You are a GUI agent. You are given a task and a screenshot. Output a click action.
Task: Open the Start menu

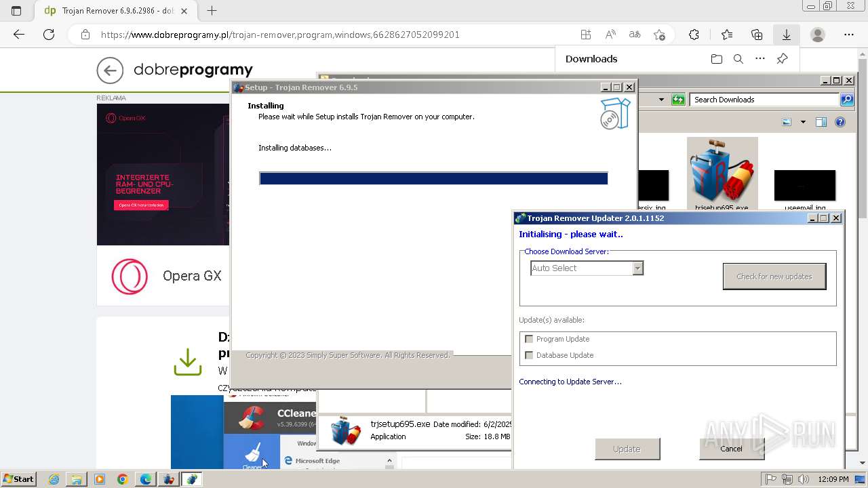[x=18, y=479]
